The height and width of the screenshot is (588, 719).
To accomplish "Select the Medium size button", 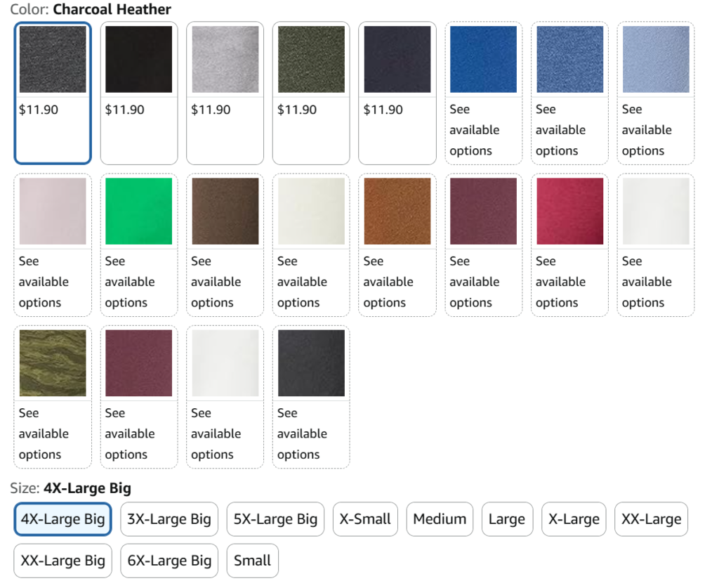I will pyautogui.click(x=440, y=519).
